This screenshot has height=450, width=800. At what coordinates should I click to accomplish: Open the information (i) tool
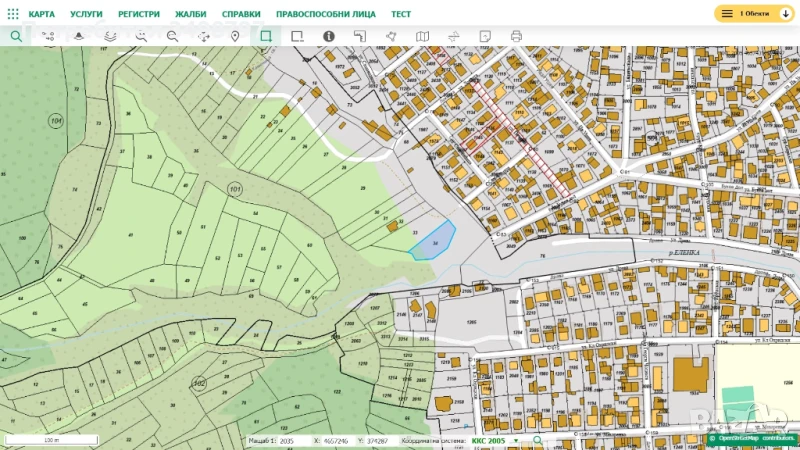(x=328, y=36)
